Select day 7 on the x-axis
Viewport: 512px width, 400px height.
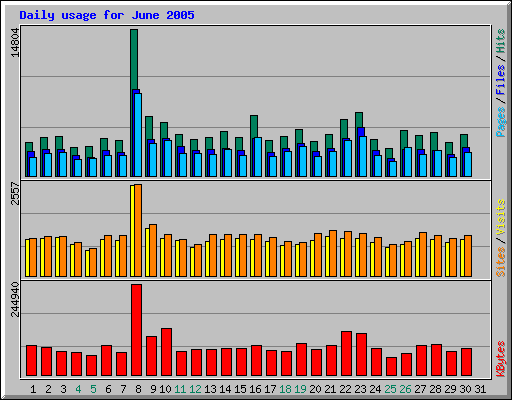[x=123, y=389]
